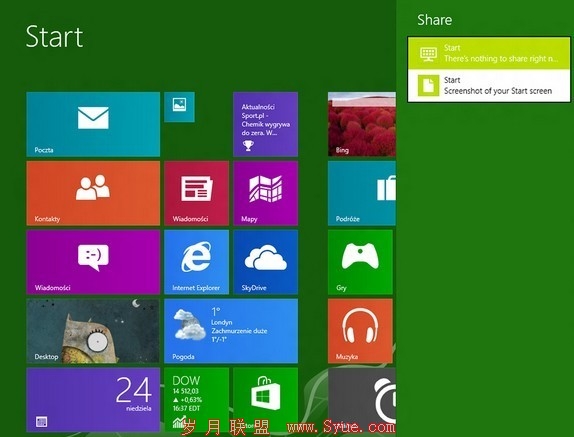The image size is (574, 437).
Task: Launch Internet Explorer tile
Action: pyautogui.click(x=197, y=262)
